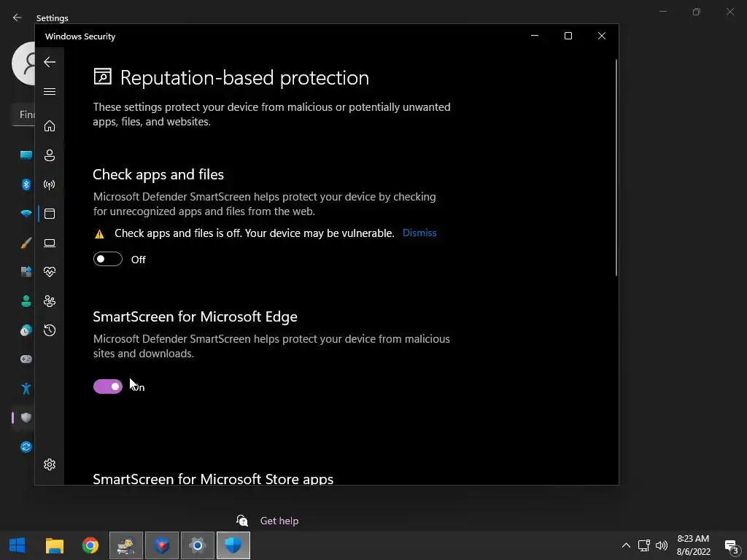Open Protection history in sidebar
The image size is (747, 560).
pyautogui.click(x=50, y=330)
